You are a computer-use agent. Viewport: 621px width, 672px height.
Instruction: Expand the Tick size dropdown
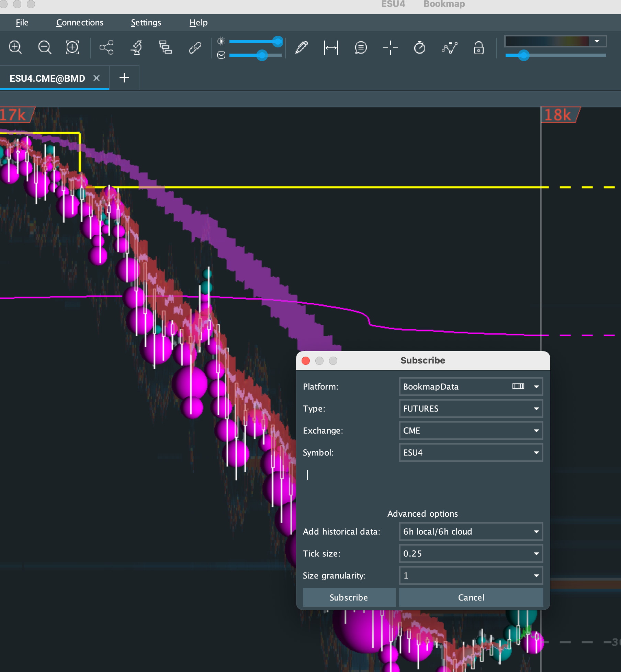coord(471,553)
